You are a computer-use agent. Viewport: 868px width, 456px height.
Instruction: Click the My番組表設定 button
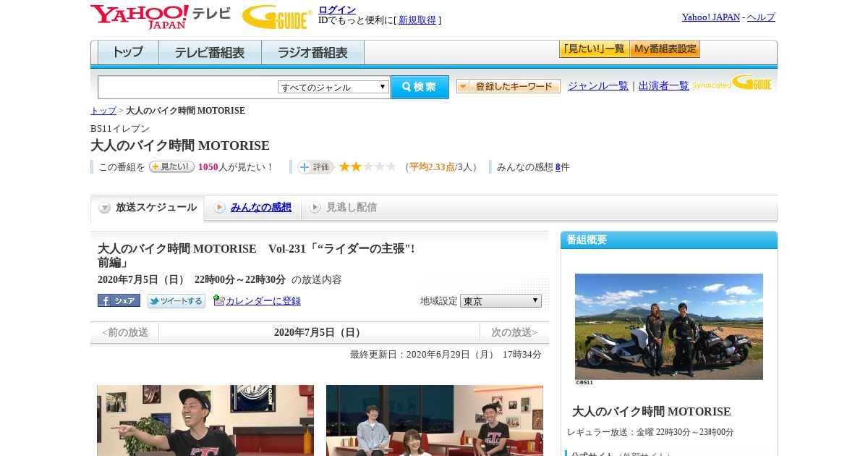(x=665, y=49)
